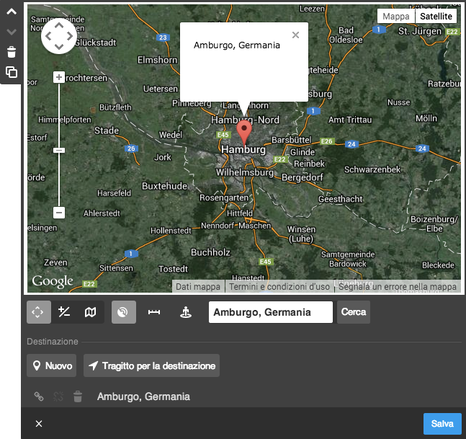The width and height of the screenshot is (466, 439).
Task: Zoom out with the minus button
Action: [59, 212]
